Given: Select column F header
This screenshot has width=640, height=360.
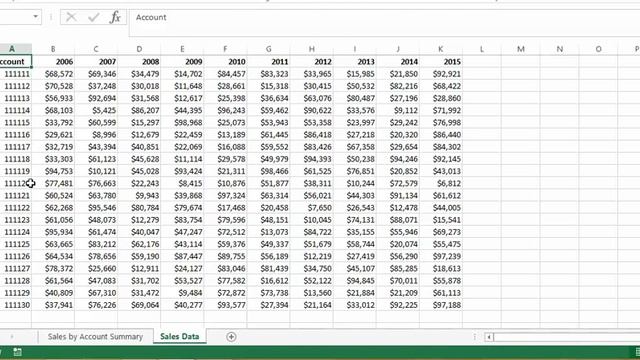Looking at the screenshot, I should [x=225, y=49].
